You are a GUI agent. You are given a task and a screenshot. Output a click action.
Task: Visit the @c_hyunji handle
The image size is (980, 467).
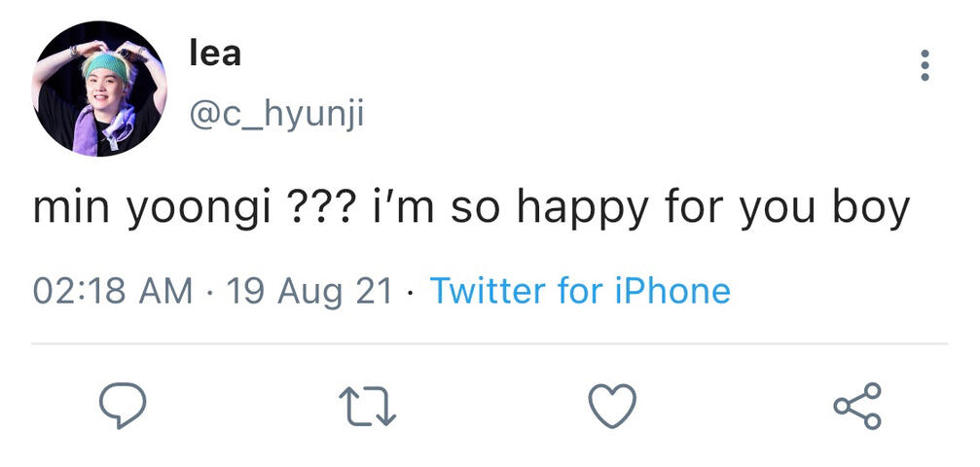coord(275,116)
